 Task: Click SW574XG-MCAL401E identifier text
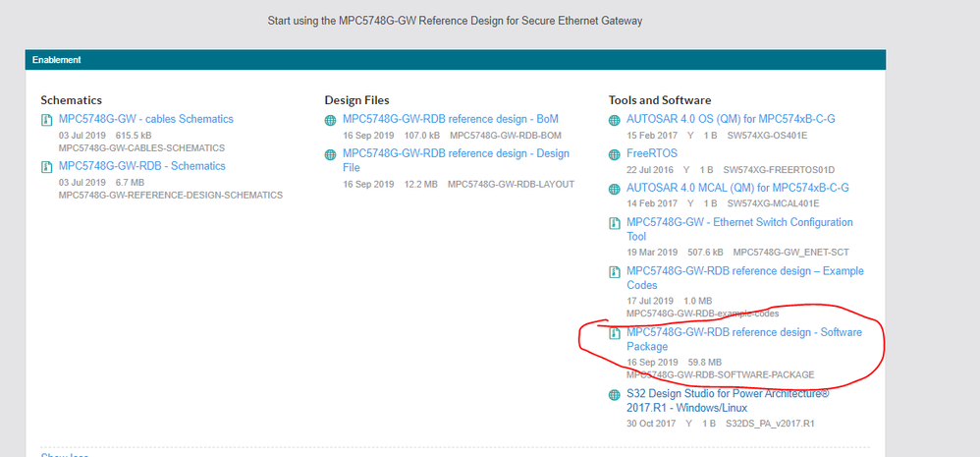pyautogui.click(x=773, y=203)
